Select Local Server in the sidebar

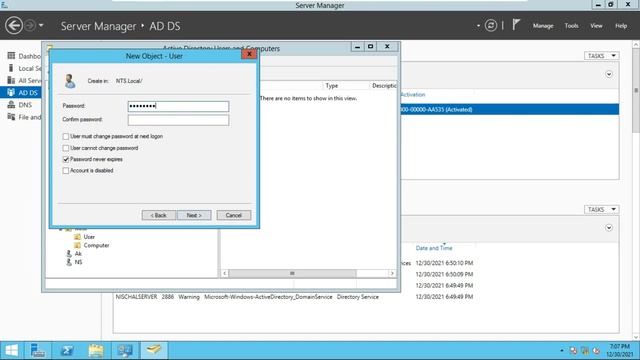pyautogui.click(x=24, y=68)
